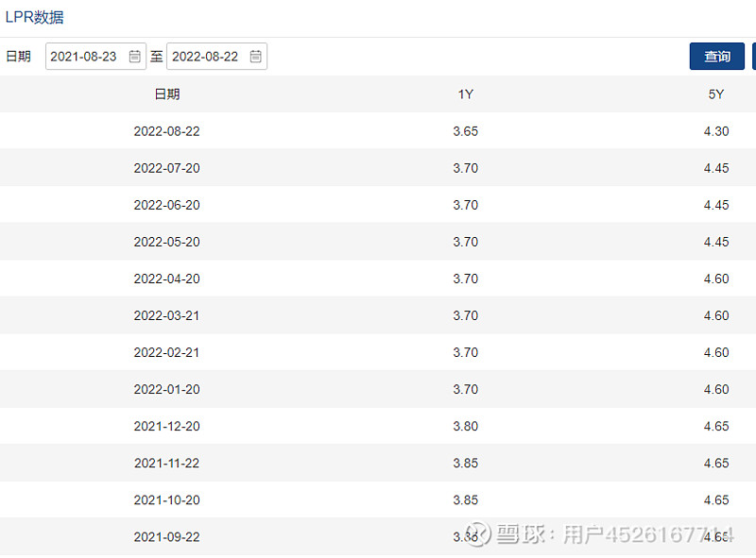Select the date cell 2022-05-20
This screenshot has height=558, width=756.
167,242
